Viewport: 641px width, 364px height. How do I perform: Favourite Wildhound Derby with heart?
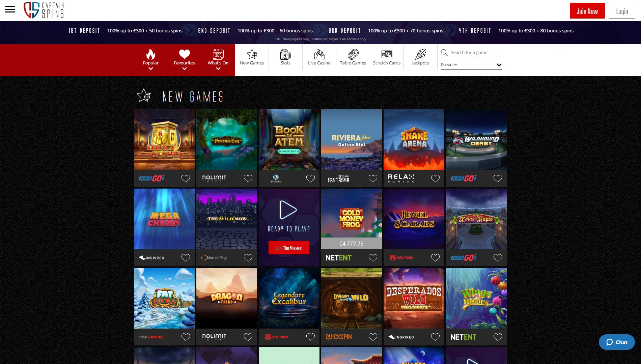(x=498, y=178)
